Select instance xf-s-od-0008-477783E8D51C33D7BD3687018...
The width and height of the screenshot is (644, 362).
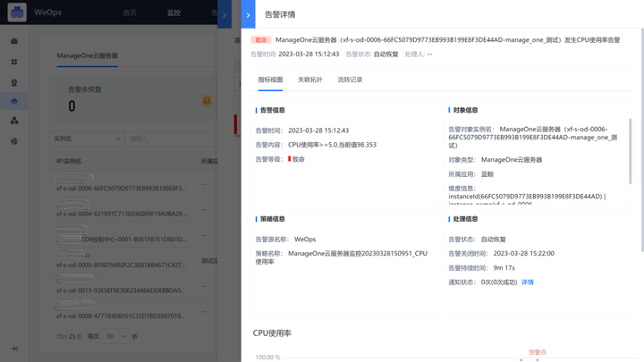[x=121, y=316]
